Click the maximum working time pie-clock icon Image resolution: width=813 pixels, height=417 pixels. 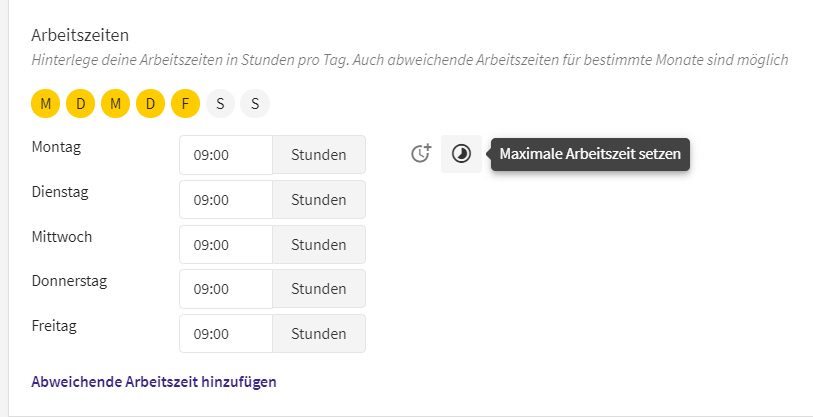[x=461, y=154]
